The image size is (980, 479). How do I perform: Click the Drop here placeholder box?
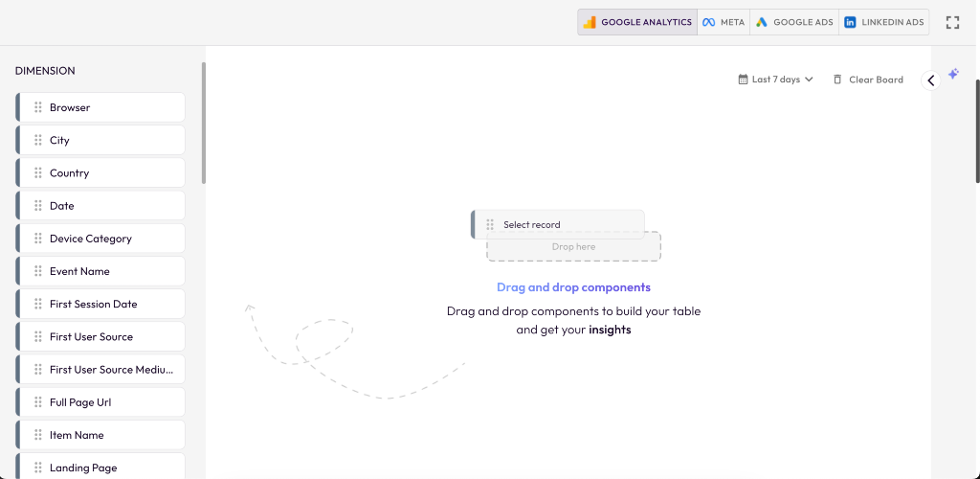[x=574, y=246]
